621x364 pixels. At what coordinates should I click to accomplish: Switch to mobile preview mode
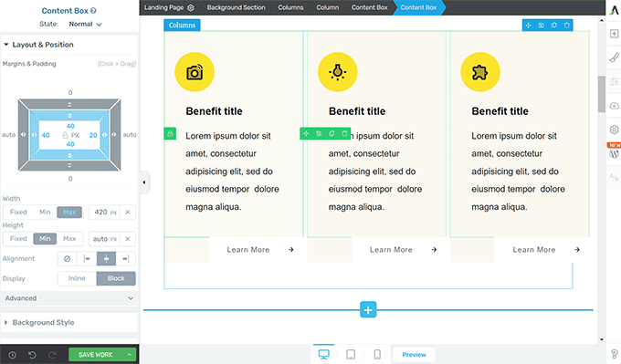click(377, 355)
